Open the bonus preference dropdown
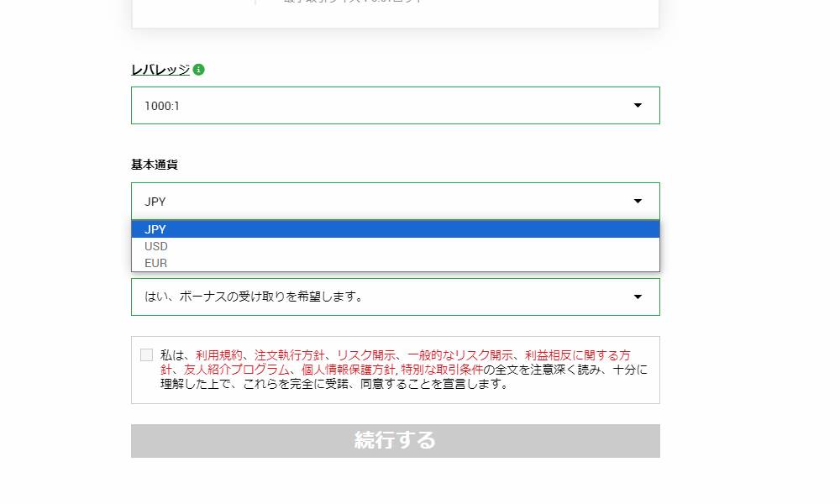 [x=638, y=297]
